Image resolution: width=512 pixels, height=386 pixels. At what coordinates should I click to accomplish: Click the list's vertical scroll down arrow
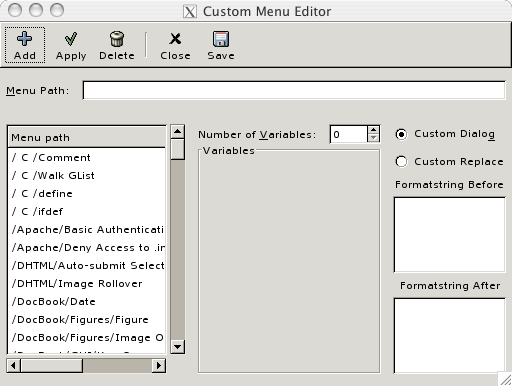pyautogui.click(x=177, y=347)
